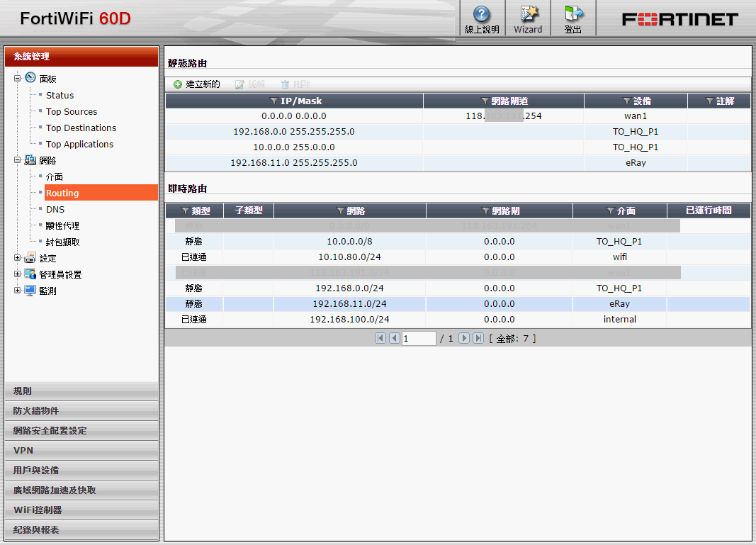Click the network icon beside 網路
Viewport: 756px width, 545px height.
(x=30, y=159)
